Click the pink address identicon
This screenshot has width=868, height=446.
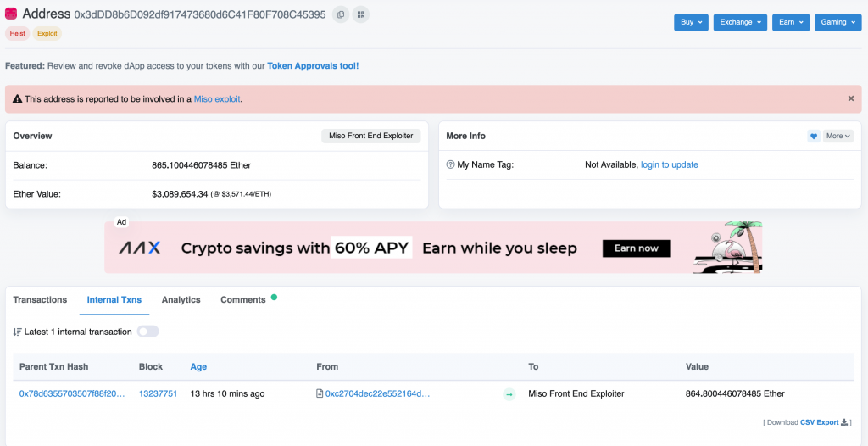tap(11, 14)
